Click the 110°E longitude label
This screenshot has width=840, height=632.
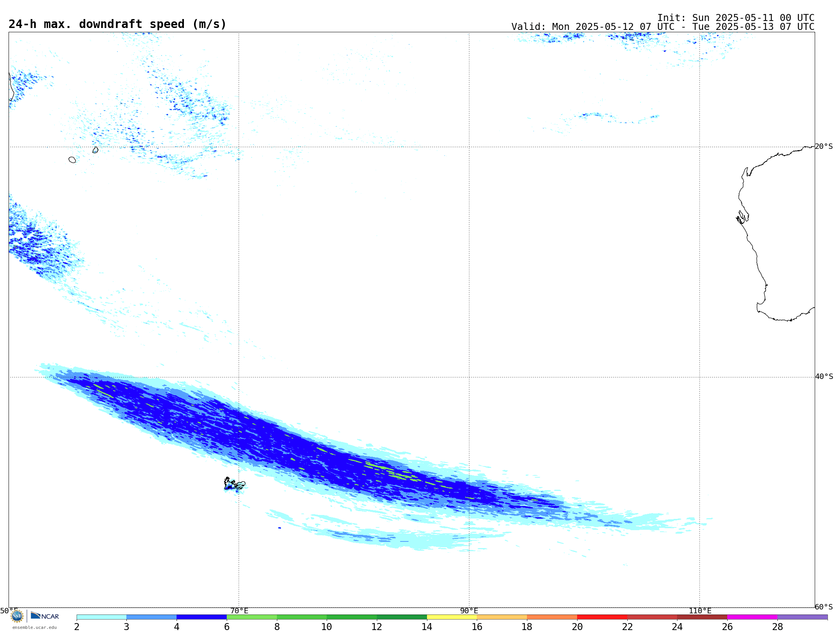(700, 611)
